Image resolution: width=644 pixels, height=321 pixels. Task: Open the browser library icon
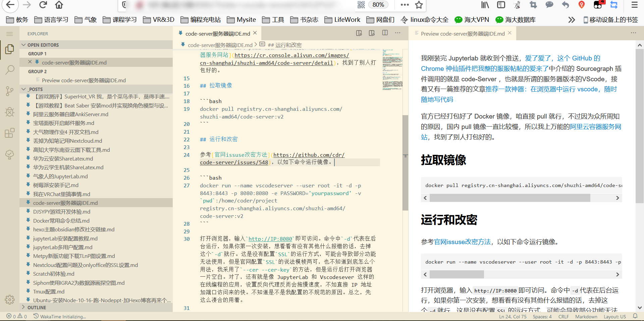[x=485, y=5]
